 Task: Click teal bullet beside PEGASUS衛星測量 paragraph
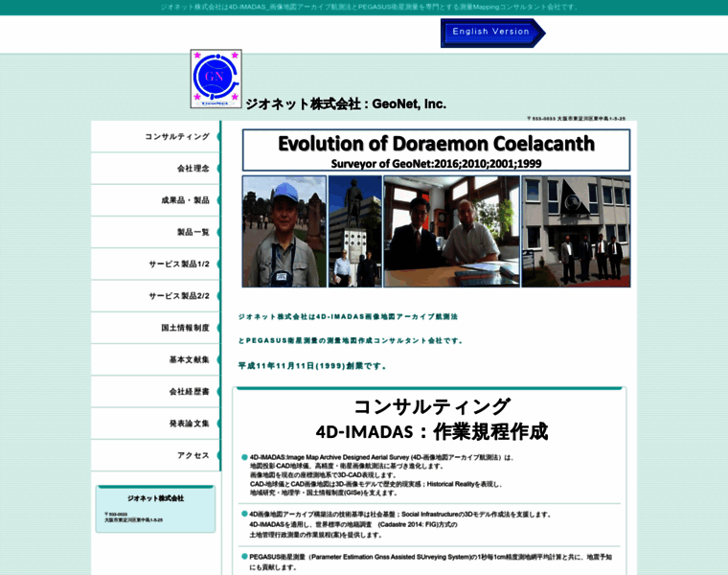(x=244, y=557)
